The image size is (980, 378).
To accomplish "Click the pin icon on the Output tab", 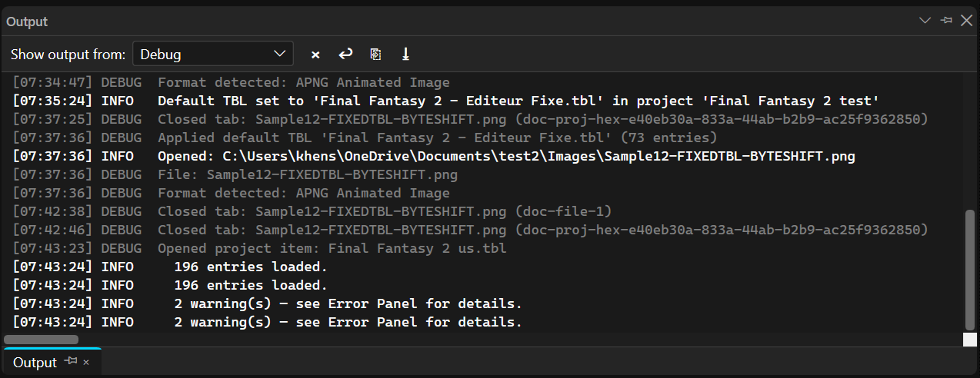I will pyautogui.click(x=71, y=362).
